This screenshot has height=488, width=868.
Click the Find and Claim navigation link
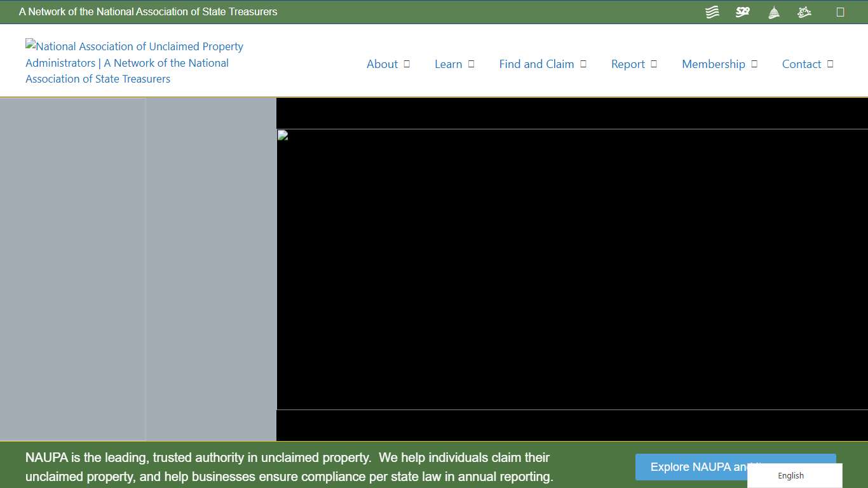[536, 64]
